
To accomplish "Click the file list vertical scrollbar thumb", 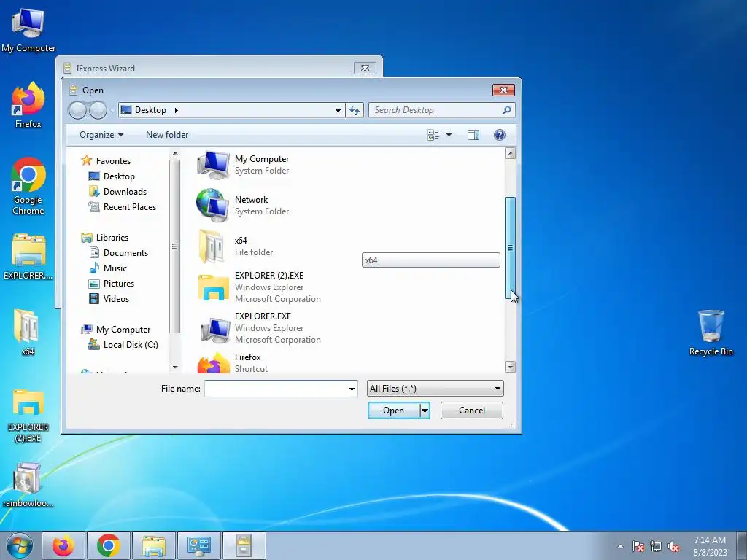I will (x=510, y=248).
